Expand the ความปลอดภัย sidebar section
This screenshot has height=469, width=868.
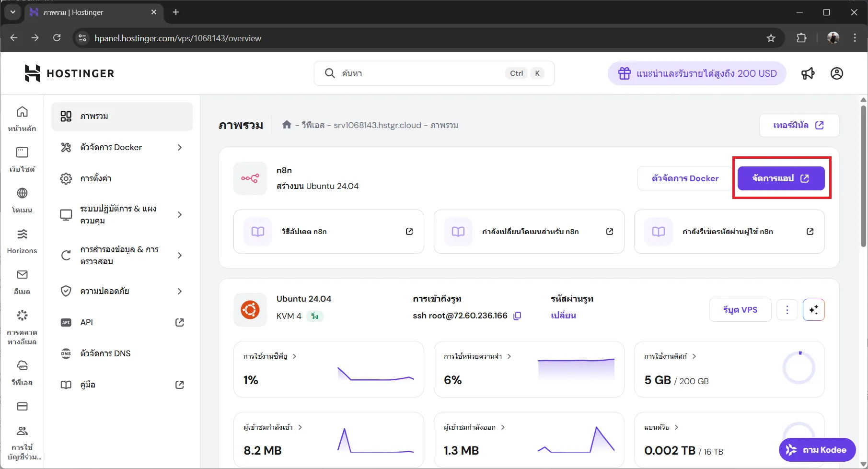tap(122, 291)
